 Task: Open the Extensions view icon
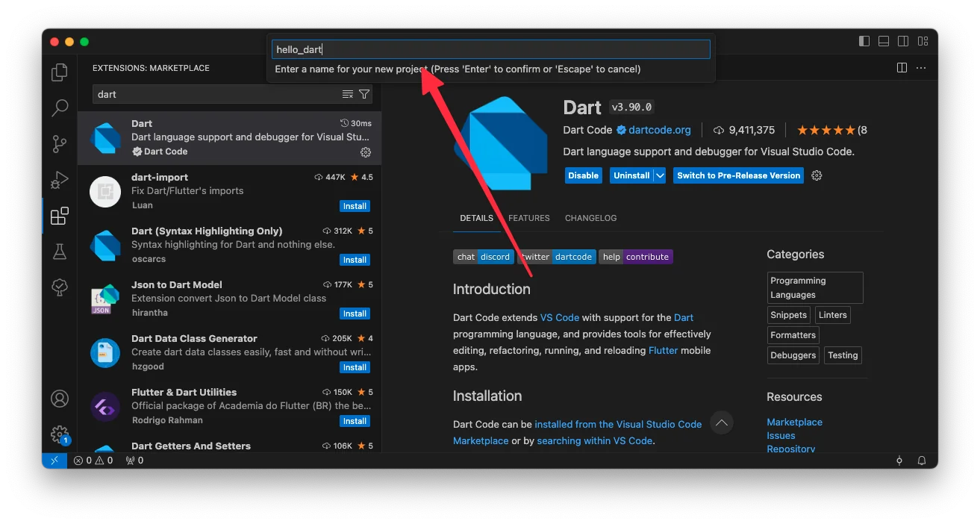60,216
